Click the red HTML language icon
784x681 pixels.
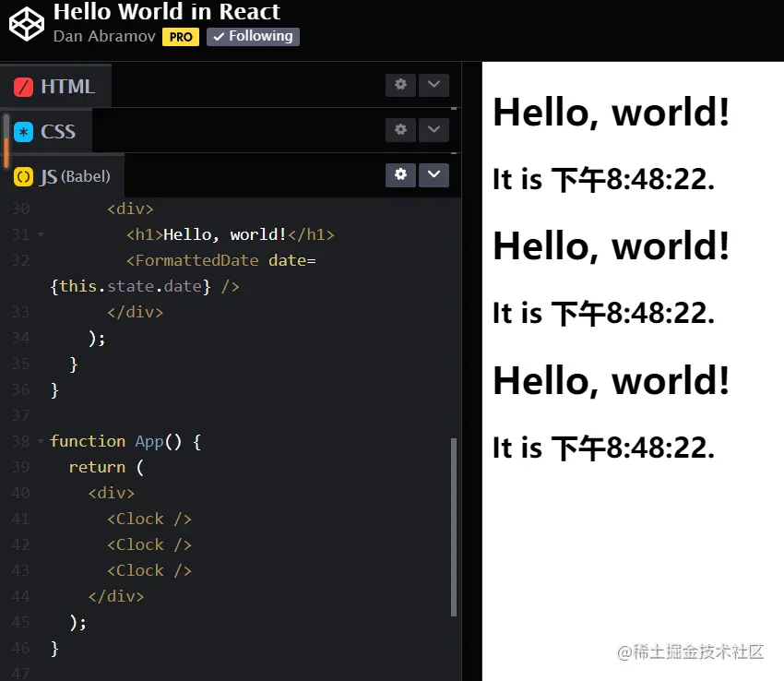click(23, 86)
